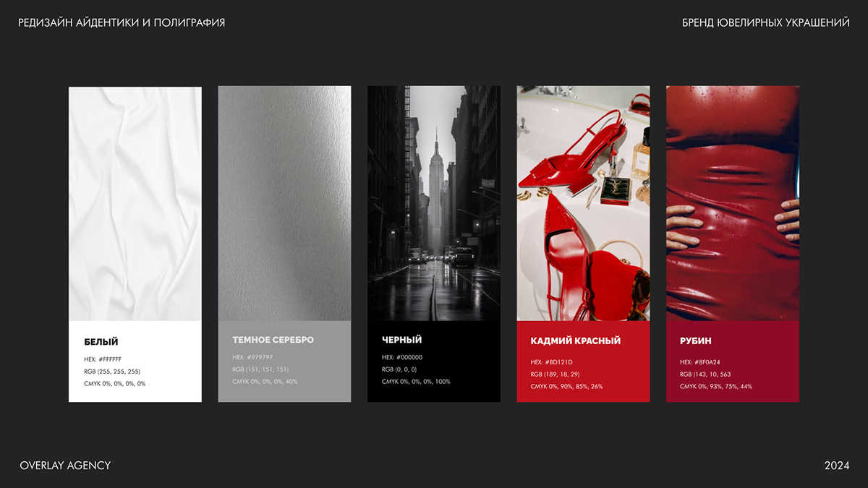
Task: Click the HEX #BD121D code
Action: [551, 362]
